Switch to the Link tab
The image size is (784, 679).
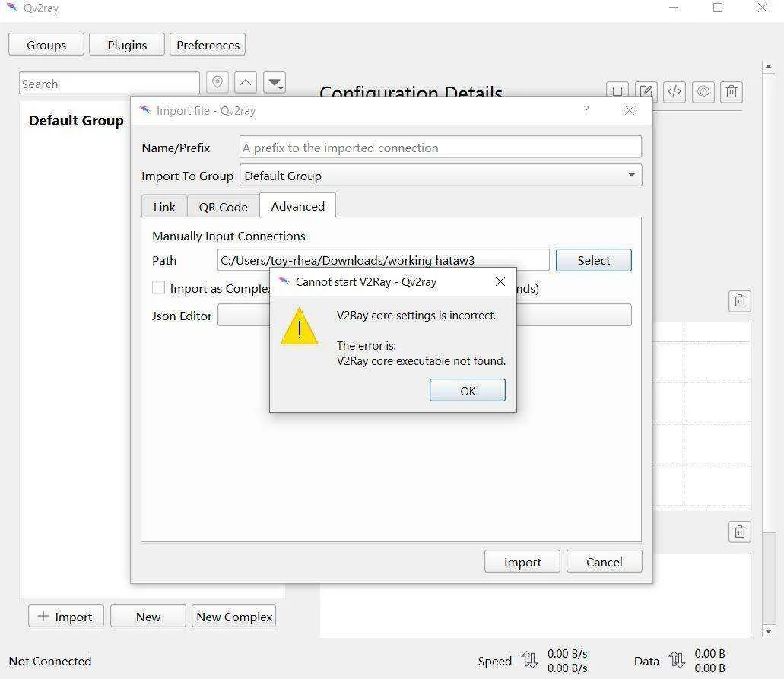coord(164,207)
